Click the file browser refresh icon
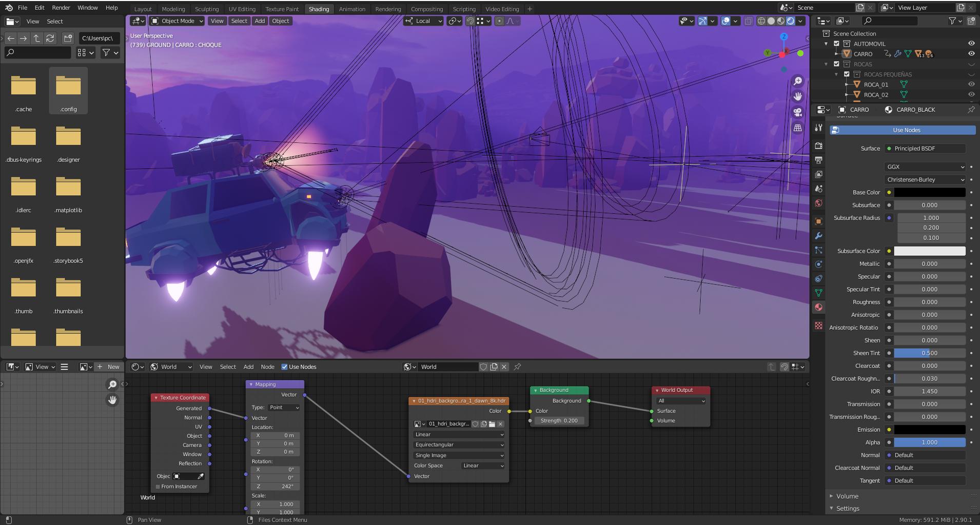The height and width of the screenshot is (525, 980). pyautogui.click(x=50, y=38)
